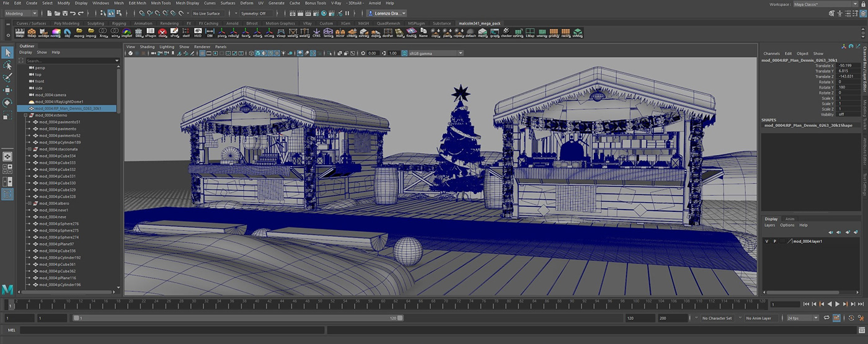Switch to the Poly Modeling shelf tab

(66, 24)
